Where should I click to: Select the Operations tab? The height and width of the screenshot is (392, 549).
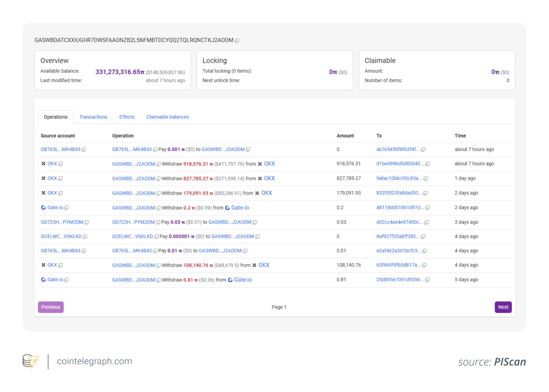(55, 117)
